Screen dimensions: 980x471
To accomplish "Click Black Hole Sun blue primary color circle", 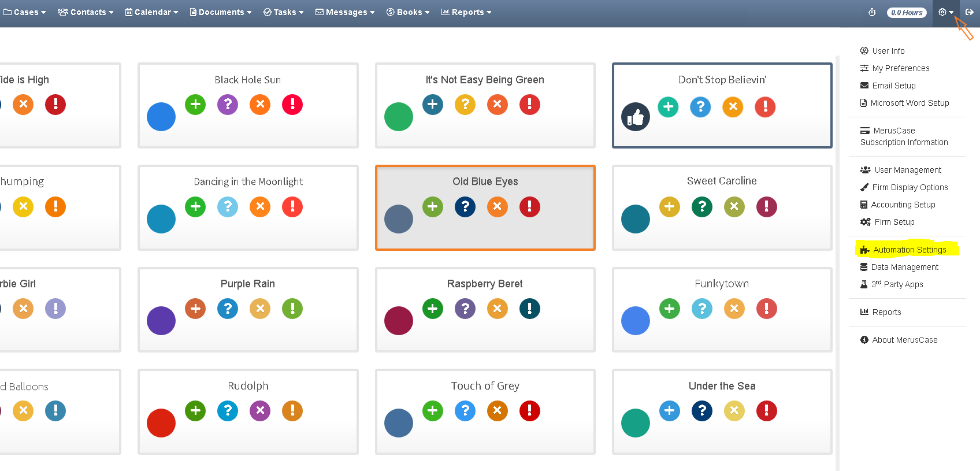I will coord(161,117).
